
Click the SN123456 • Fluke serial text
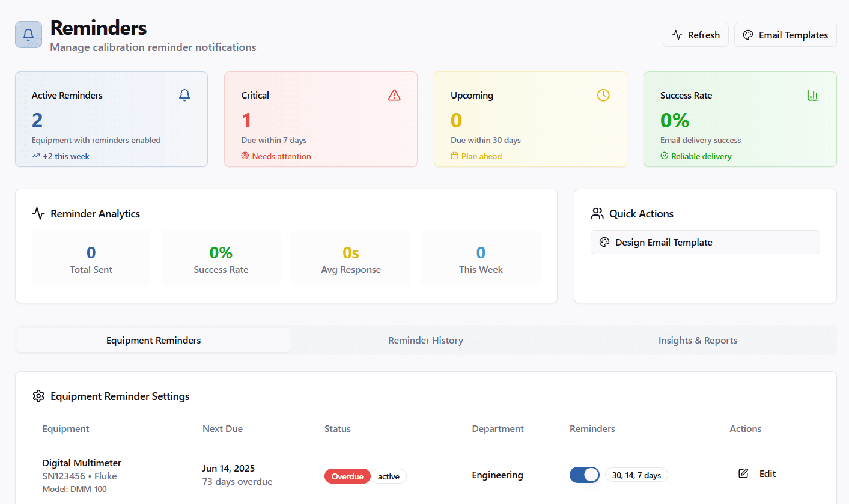[x=80, y=476]
